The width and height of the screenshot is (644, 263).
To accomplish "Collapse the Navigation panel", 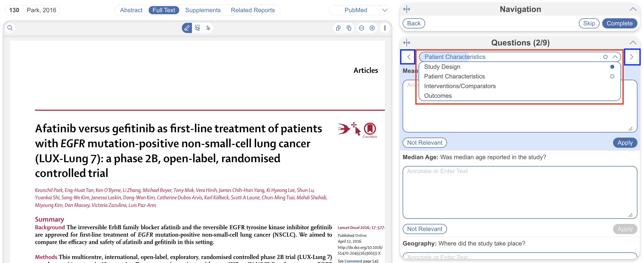I will tap(633, 9).
